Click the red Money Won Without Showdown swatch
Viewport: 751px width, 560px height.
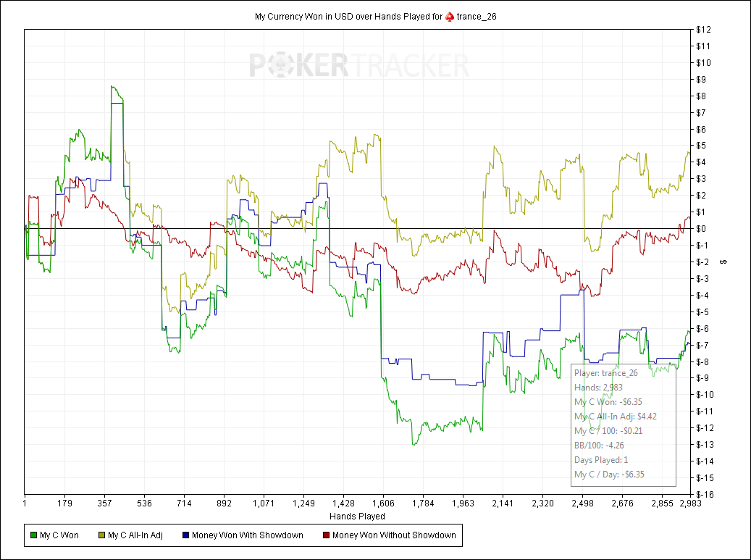(326, 535)
